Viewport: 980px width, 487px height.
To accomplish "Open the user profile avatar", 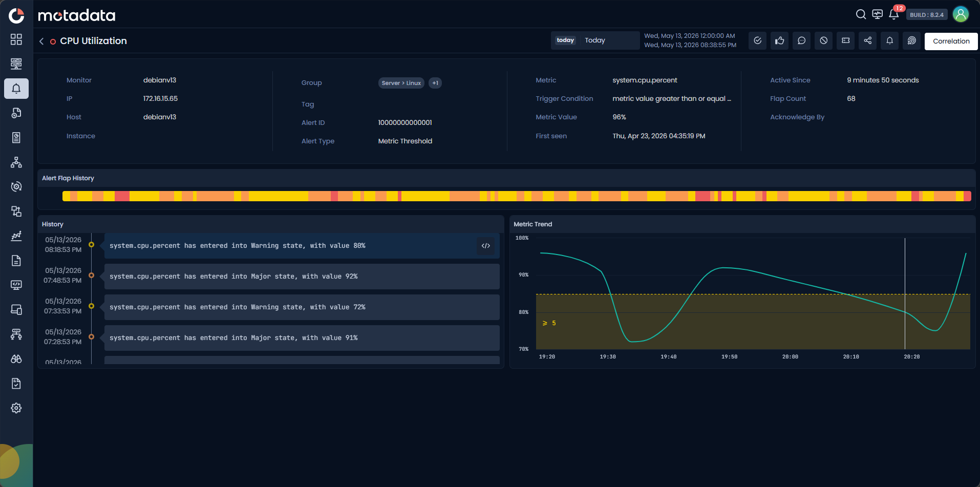I will [961, 14].
